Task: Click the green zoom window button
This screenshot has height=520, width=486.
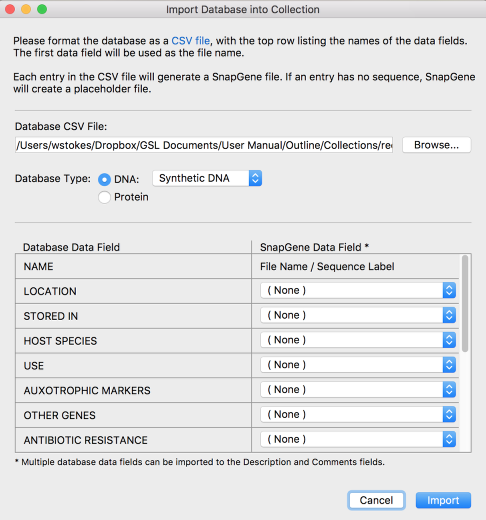Action: pos(42,9)
